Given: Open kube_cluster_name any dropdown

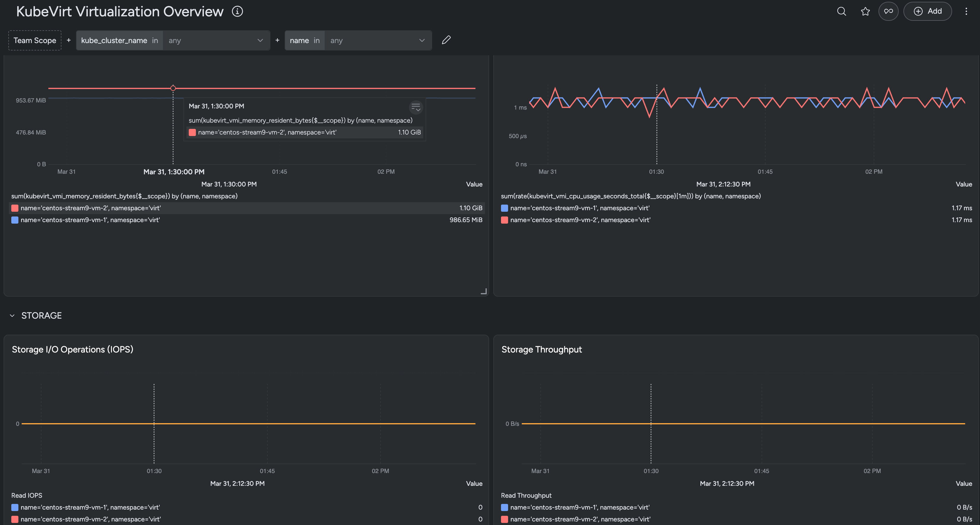Looking at the screenshot, I should pyautogui.click(x=216, y=40).
